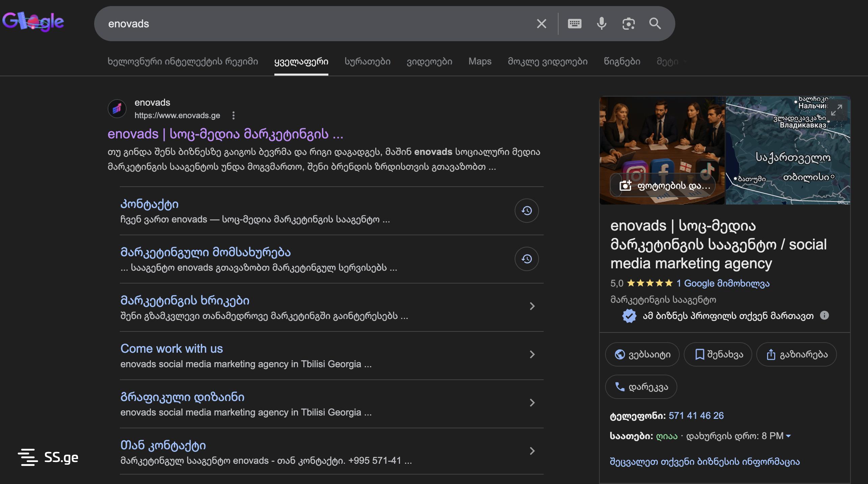Open search by image lens icon
This screenshot has height=484, width=868.
click(628, 24)
